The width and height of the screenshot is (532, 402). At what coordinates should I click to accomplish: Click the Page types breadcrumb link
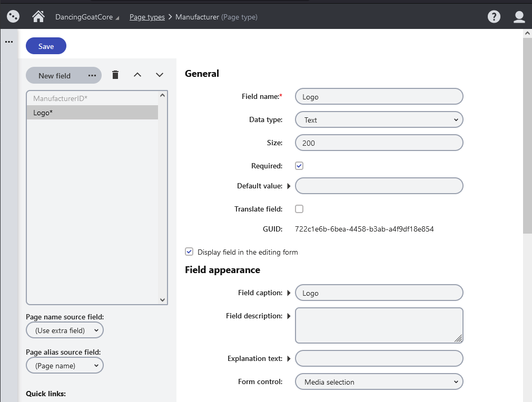(147, 17)
